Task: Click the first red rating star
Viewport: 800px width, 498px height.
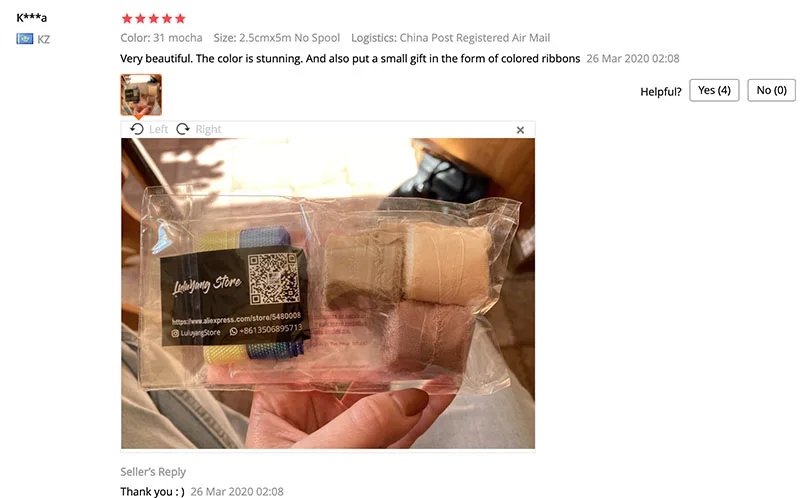Action: pyautogui.click(x=127, y=19)
